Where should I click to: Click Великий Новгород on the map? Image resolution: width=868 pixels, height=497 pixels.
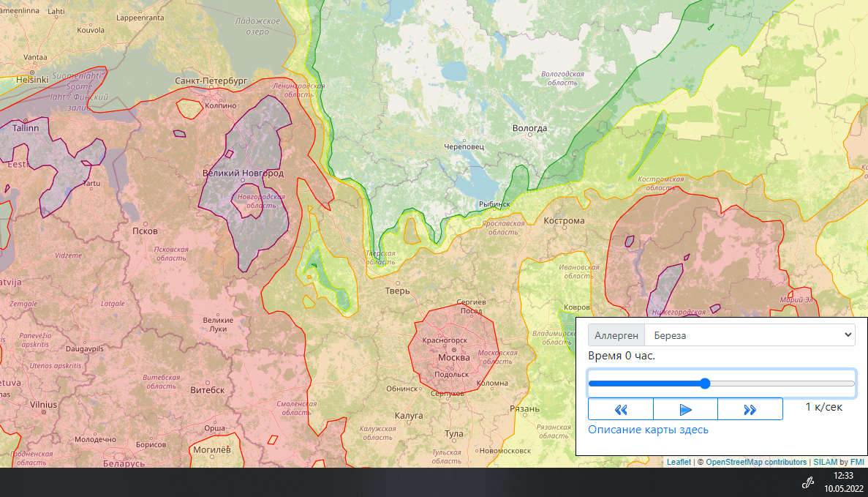coord(243,173)
